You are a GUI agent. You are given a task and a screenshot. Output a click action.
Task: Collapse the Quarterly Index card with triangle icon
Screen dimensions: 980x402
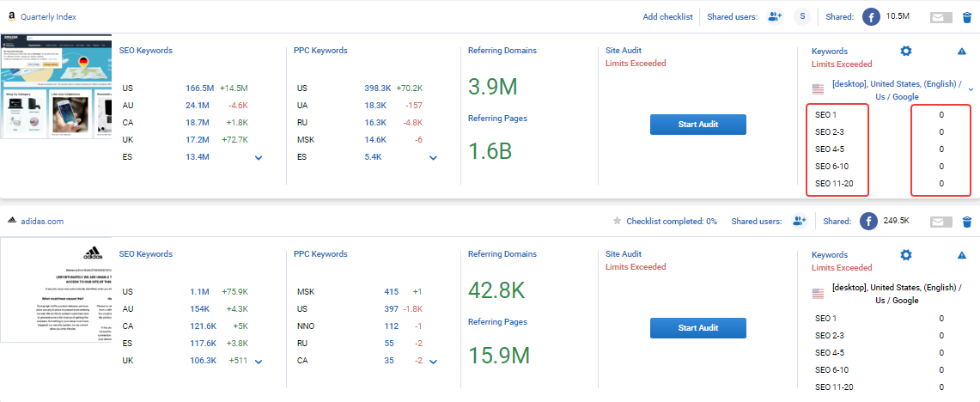point(962,52)
